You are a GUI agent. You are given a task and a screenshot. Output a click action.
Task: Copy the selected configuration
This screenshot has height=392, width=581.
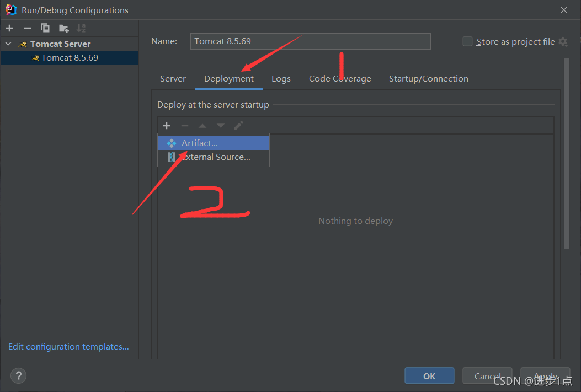click(45, 28)
